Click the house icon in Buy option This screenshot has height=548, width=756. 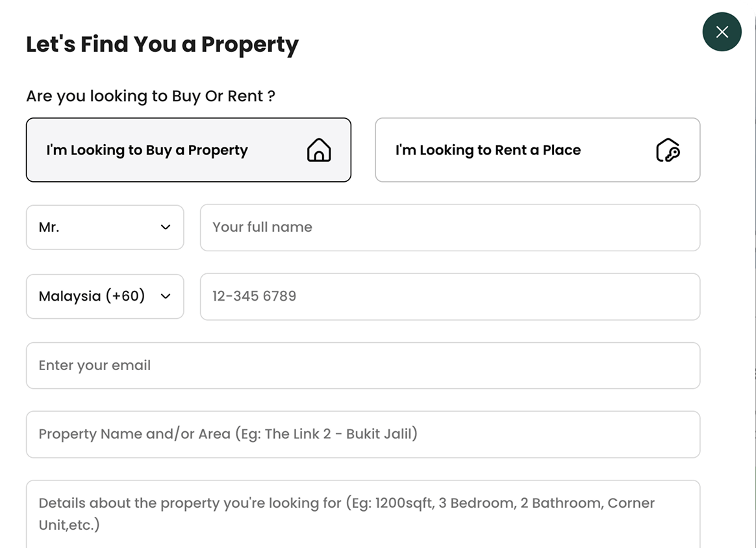point(319,150)
